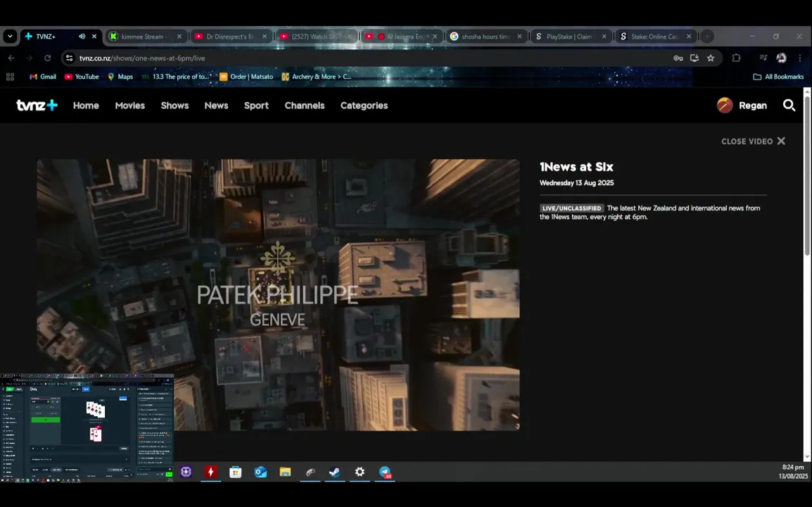Open the Chrome three-dot menu
The height and width of the screenshot is (507, 812).
[x=800, y=58]
